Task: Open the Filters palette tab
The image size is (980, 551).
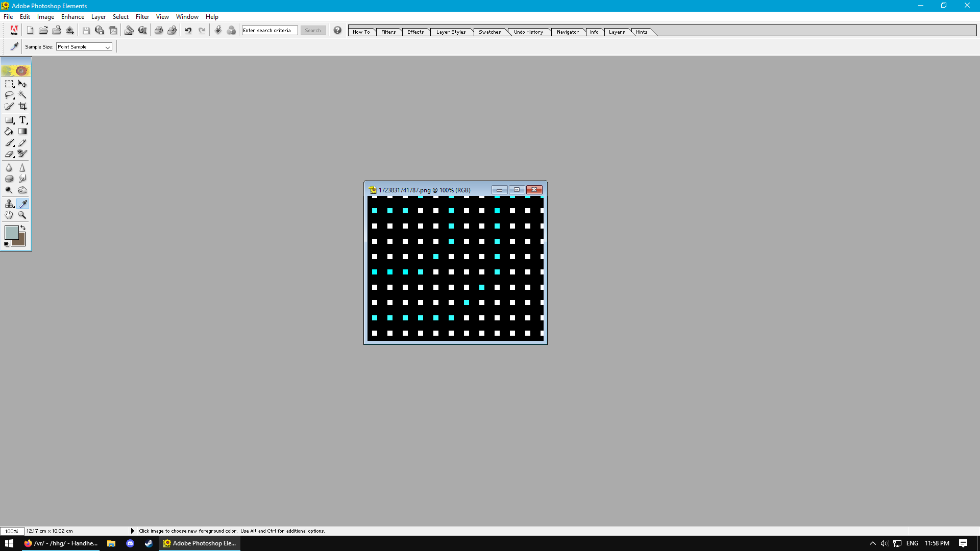Action: 388,32
